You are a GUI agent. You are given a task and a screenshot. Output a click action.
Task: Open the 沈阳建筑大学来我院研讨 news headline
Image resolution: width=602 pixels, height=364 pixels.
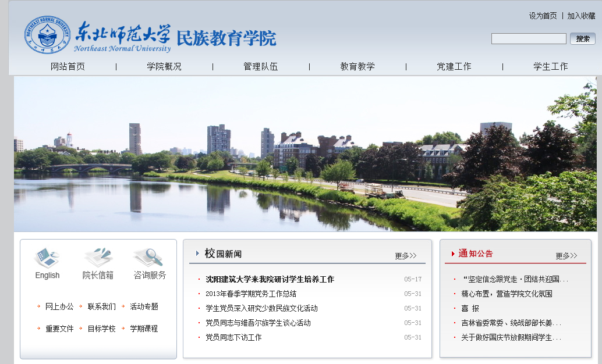[x=270, y=279]
